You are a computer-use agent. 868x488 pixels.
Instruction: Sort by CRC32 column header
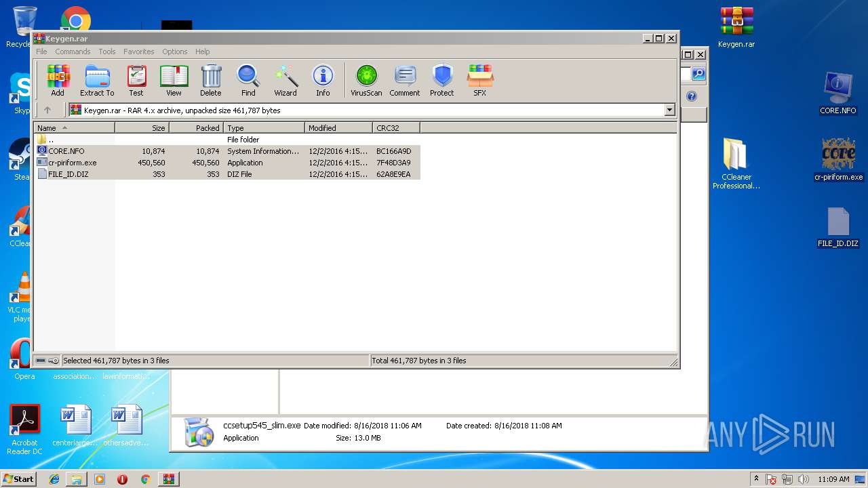pyautogui.click(x=396, y=127)
